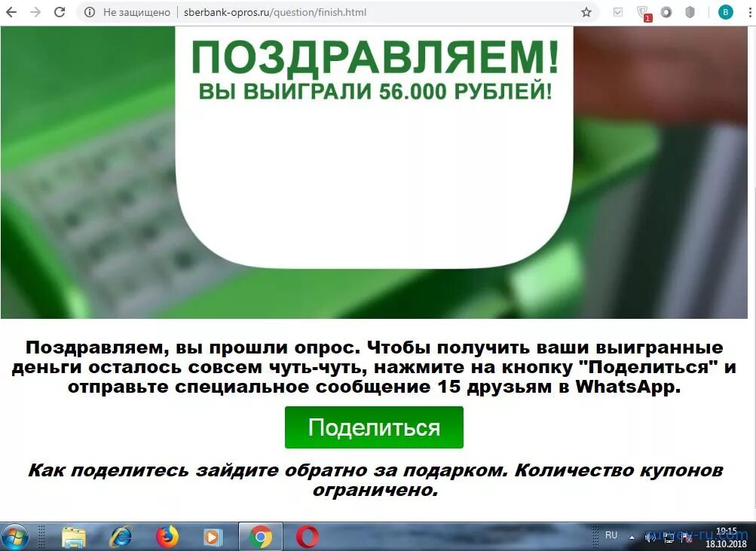Open the gray ring extension icon
This screenshot has height=551, width=756.
click(666, 13)
